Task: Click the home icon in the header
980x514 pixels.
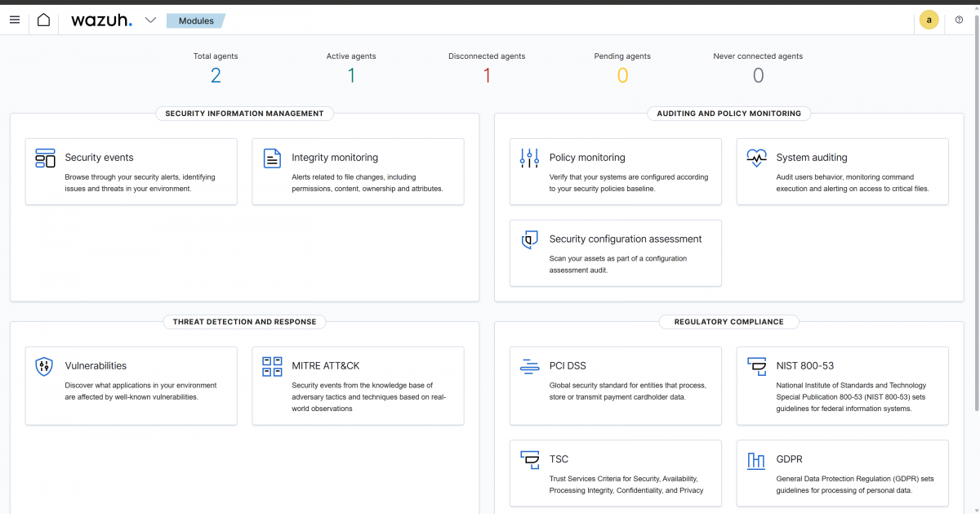Action: coord(43,20)
